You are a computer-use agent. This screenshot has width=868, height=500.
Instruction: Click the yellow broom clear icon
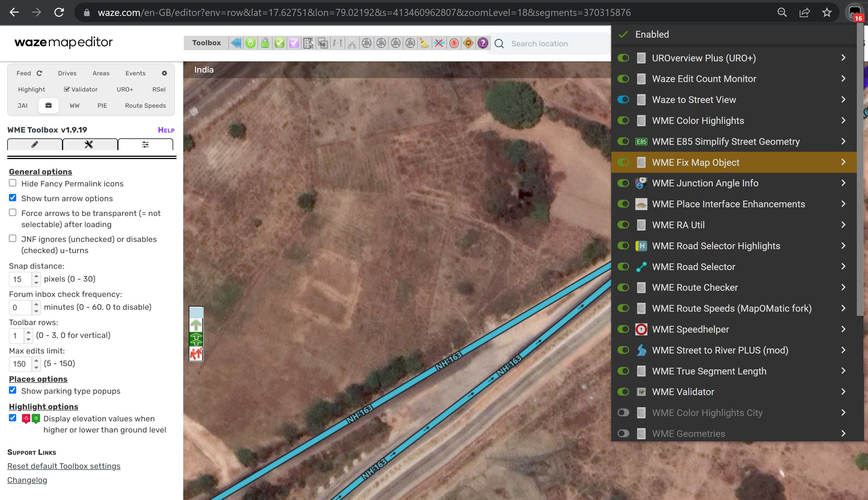point(425,43)
